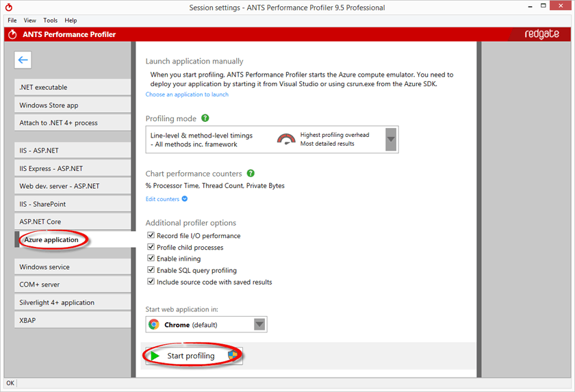Select the .NET executable option

[73, 87]
